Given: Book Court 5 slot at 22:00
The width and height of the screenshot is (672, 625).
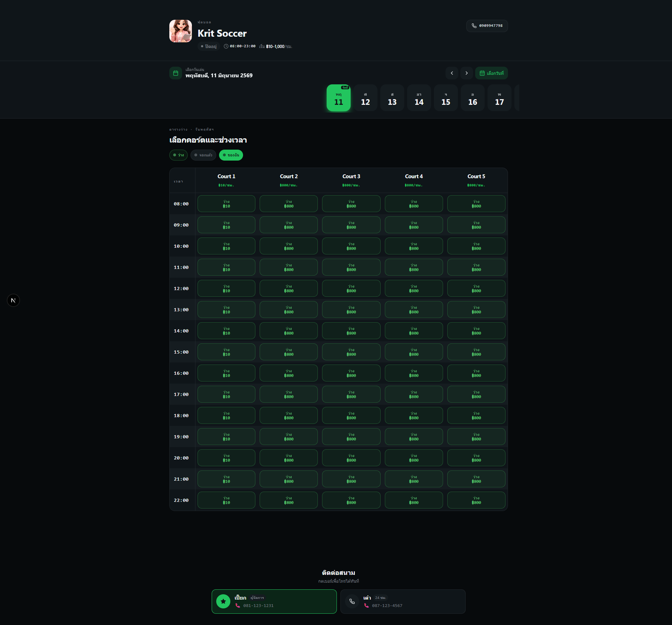Looking at the screenshot, I should [x=476, y=500].
